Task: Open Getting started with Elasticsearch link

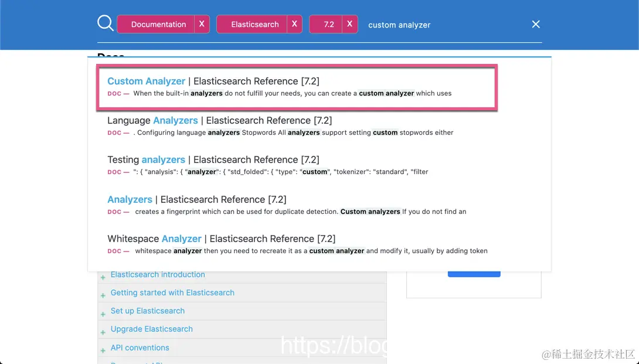Action: pyautogui.click(x=172, y=292)
